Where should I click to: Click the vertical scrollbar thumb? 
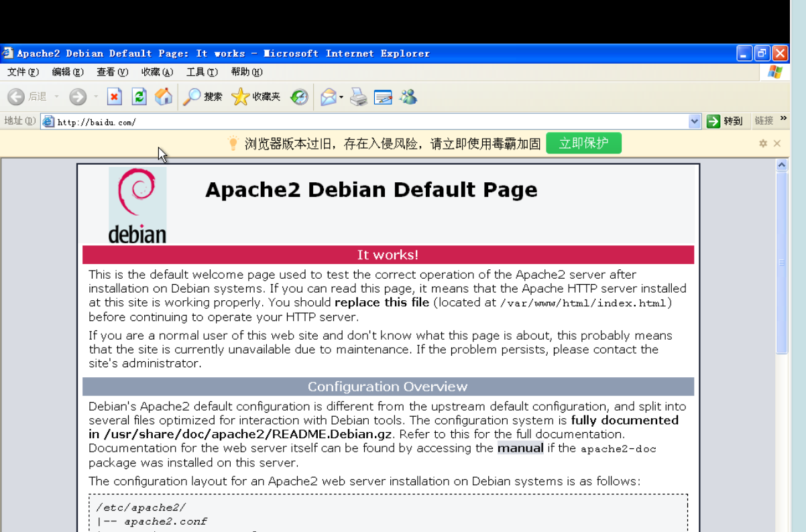tap(782, 263)
